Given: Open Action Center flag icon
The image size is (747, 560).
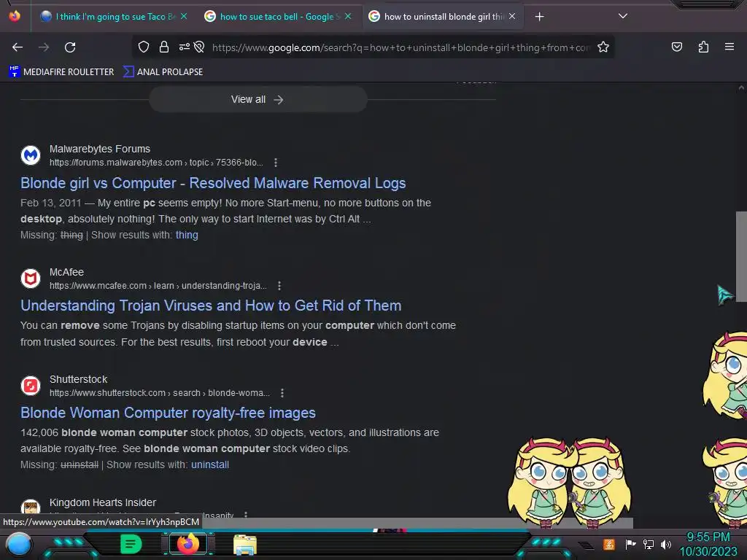Looking at the screenshot, I should tap(630, 544).
